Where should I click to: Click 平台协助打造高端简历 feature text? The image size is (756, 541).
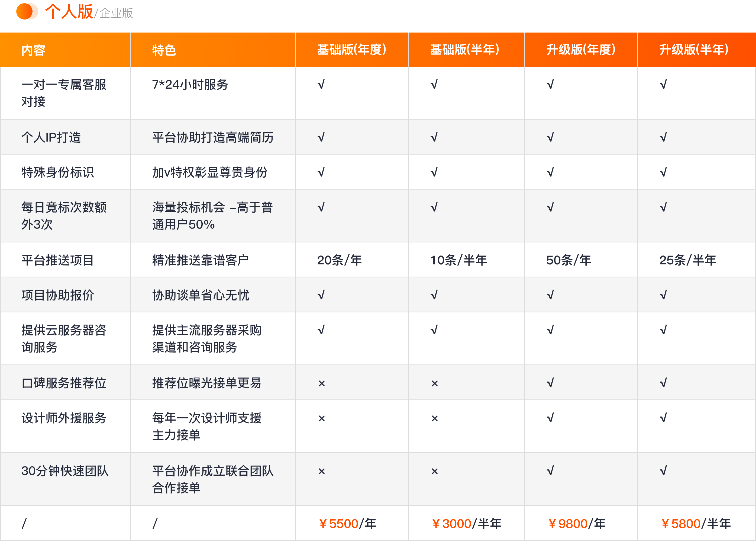pyautogui.click(x=213, y=137)
